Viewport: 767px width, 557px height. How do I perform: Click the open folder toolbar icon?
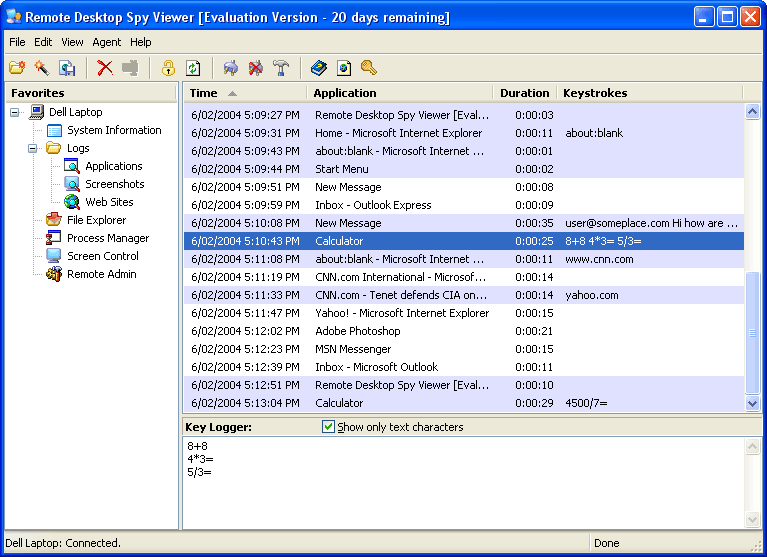coord(17,67)
